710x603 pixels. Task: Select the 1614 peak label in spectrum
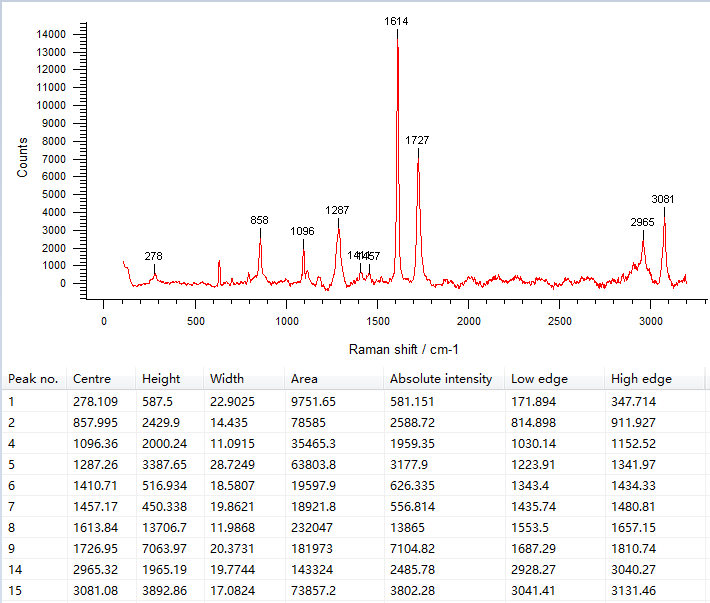396,21
